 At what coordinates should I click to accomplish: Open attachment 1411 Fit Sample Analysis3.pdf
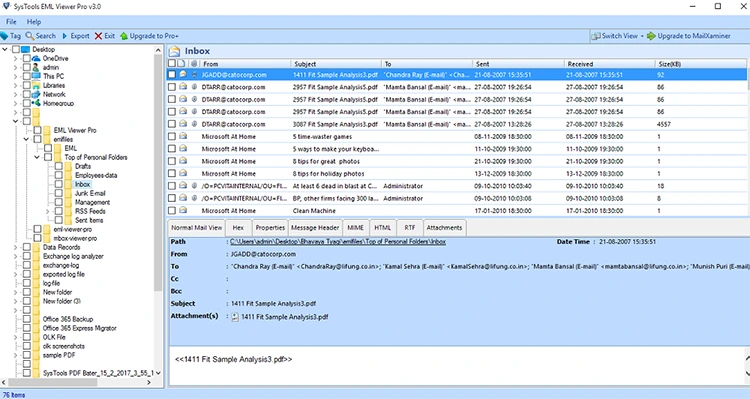click(x=285, y=317)
